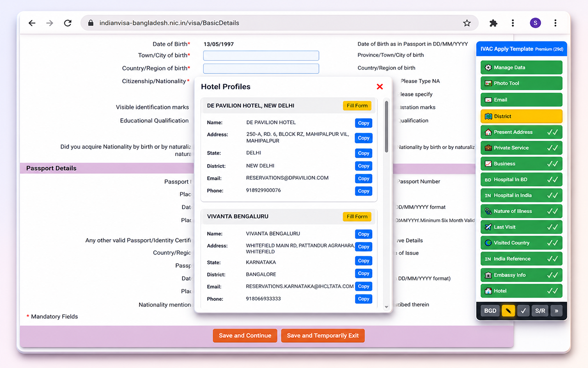
Task: Click Save and Temporarily Exit
Action: click(x=322, y=335)
